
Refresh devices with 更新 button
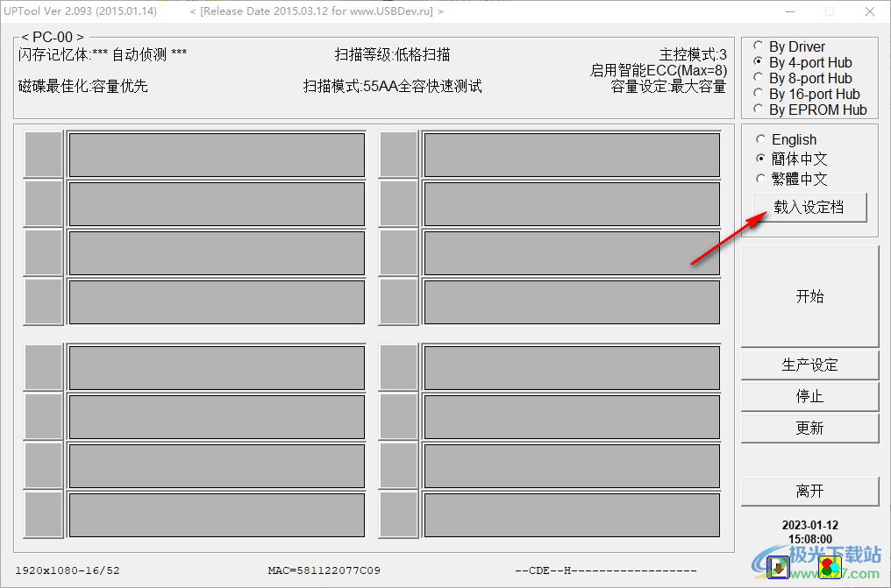[x=809, y=428]
